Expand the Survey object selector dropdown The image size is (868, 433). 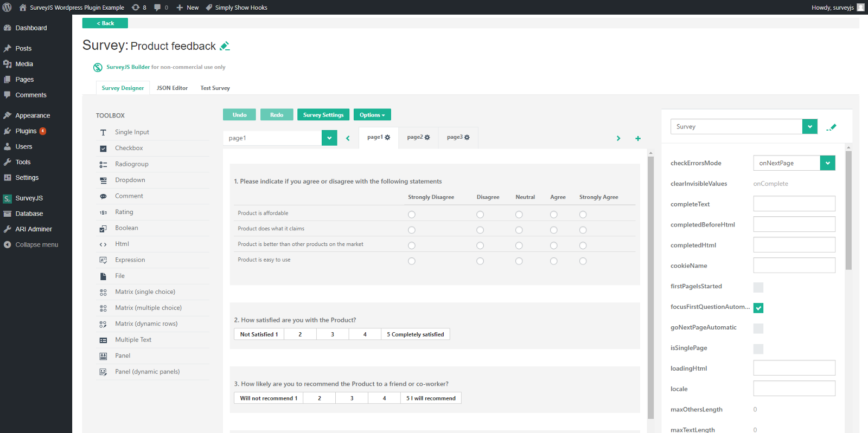coord(809,127)
